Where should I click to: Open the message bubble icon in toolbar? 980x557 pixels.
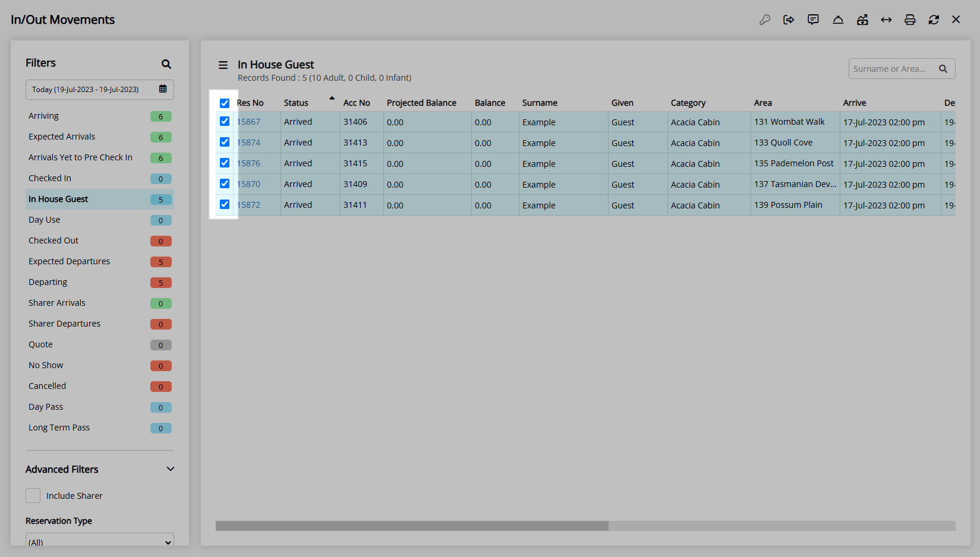[x=813, y=20]
